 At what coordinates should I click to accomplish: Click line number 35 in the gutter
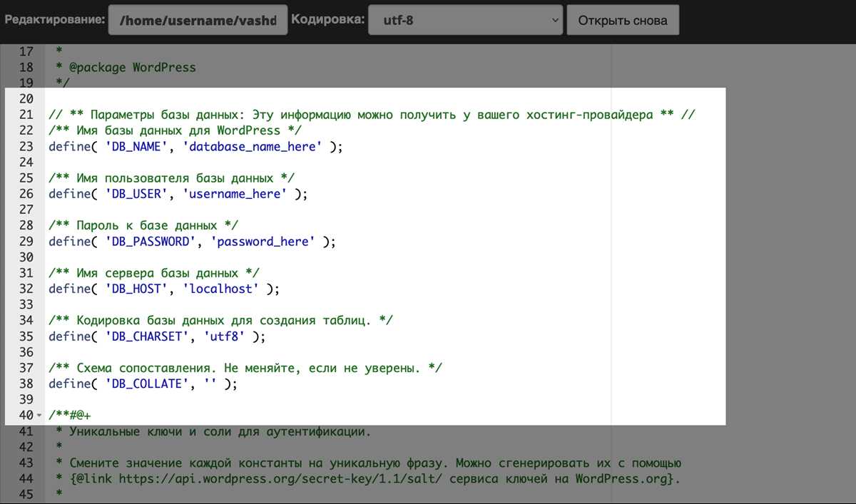click(x=26, y=336)
